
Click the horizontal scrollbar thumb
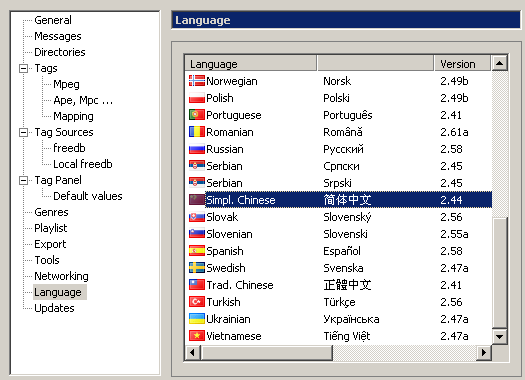[267, 353]
